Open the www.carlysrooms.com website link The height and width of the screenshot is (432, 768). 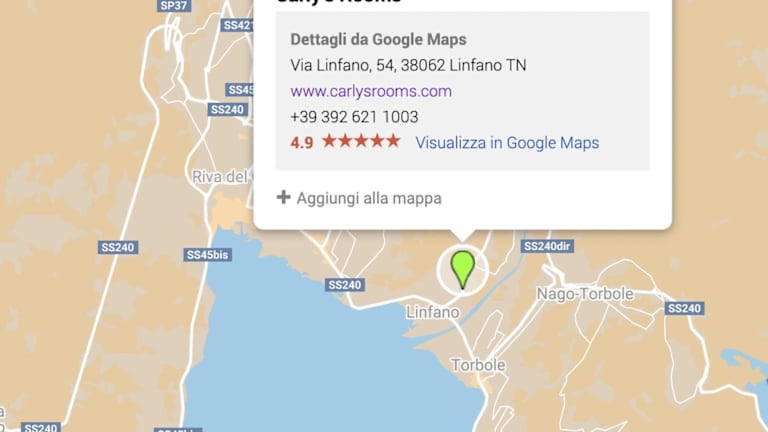pyautogui.click(x=371, y=91)
